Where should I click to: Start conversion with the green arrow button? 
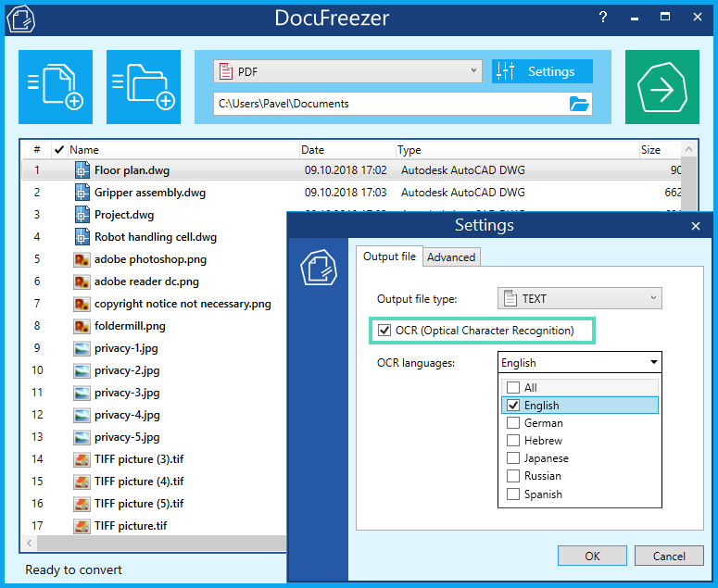(x=662, y=87)
